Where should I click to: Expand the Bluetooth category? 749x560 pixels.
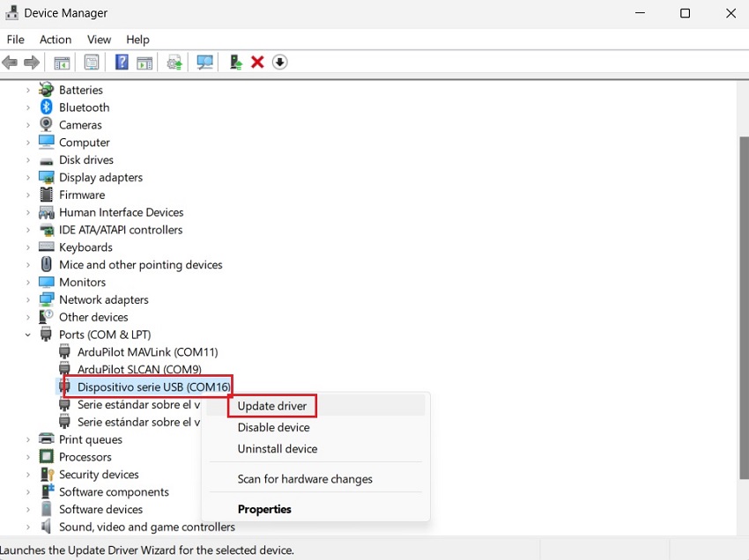click(27, 107)
